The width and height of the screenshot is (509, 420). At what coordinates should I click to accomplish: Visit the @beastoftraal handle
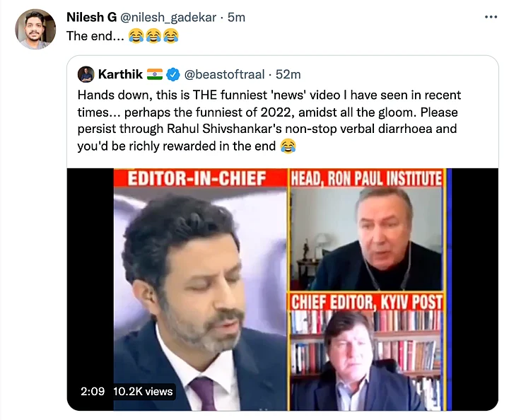[225, 74]
